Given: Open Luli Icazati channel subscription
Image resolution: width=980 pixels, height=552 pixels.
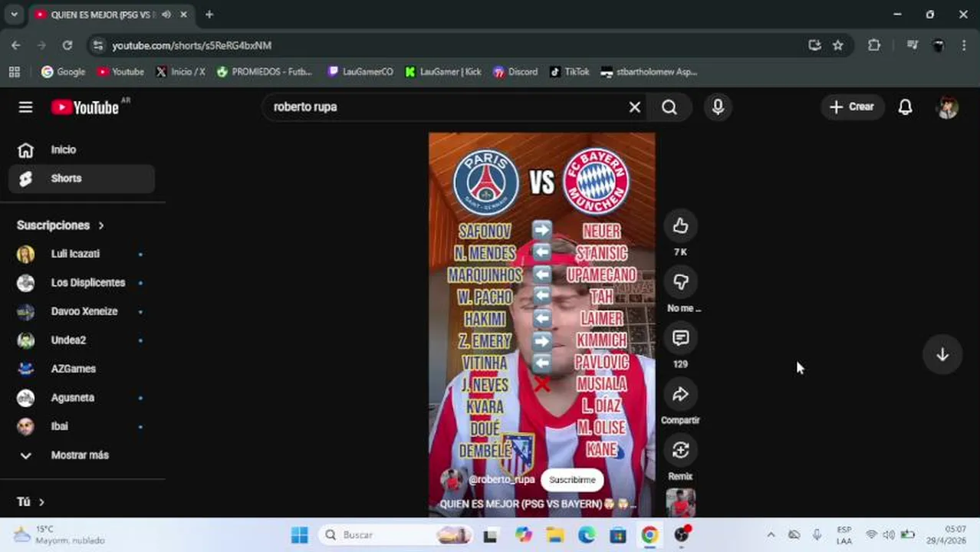Looking at the screenshot, I should 81,254.
